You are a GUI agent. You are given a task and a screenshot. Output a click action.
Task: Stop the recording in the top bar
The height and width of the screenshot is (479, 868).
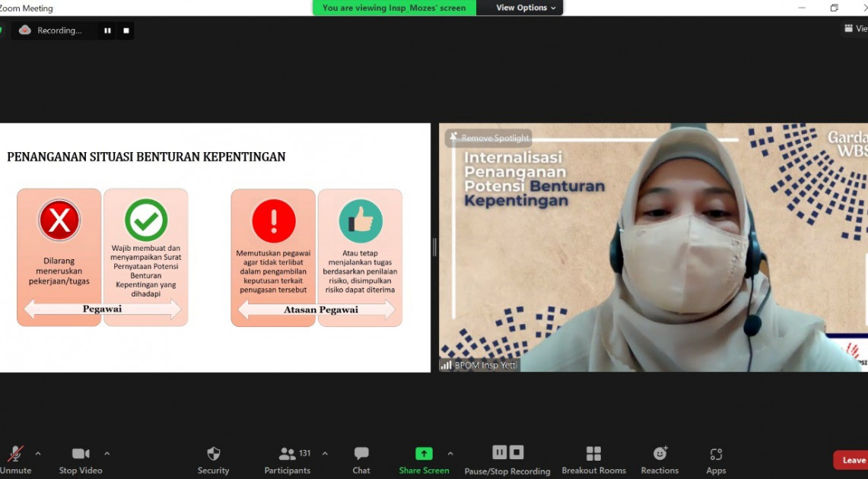click(x=126, y=30)
